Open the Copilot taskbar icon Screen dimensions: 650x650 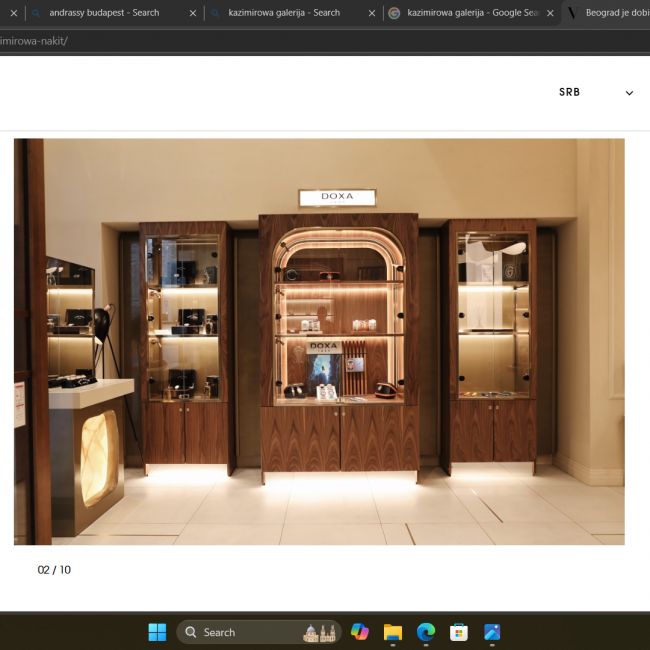pos(359,632)
